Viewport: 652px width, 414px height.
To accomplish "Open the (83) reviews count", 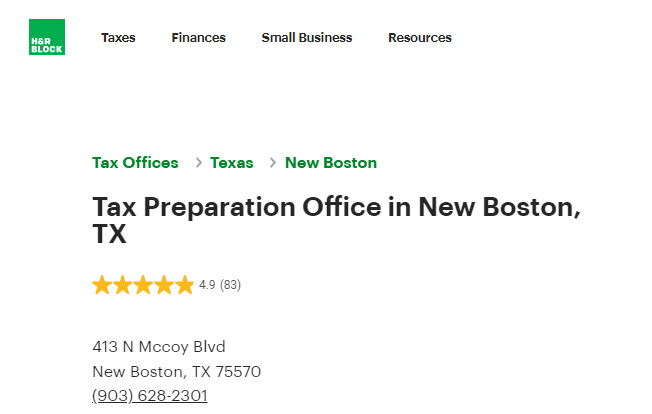I will 230,285.
